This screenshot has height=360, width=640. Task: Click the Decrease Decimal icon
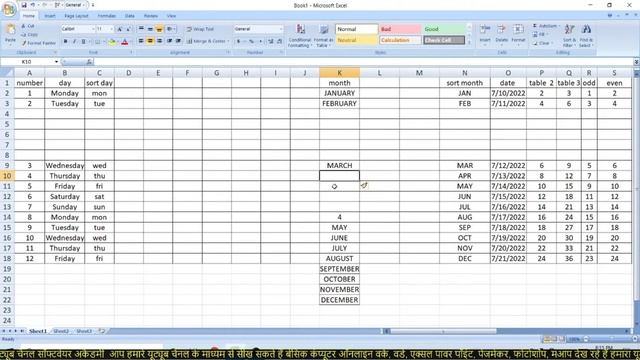280,41
